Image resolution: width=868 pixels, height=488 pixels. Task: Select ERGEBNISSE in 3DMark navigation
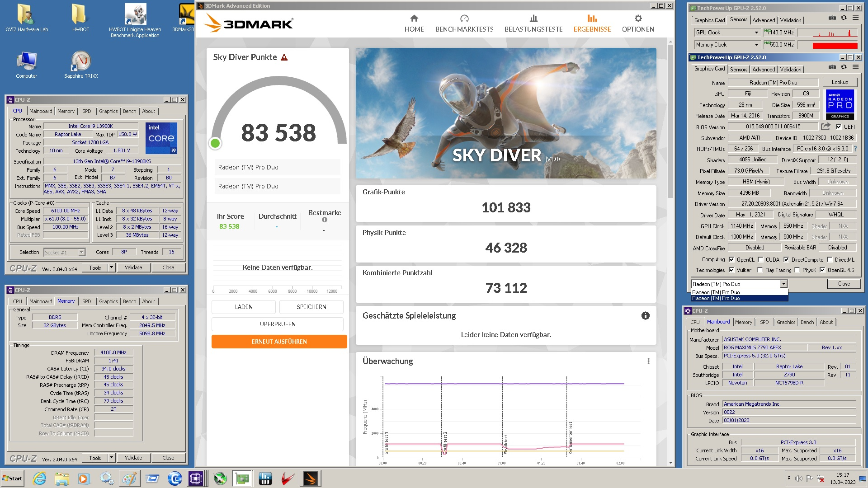[592, 23]
